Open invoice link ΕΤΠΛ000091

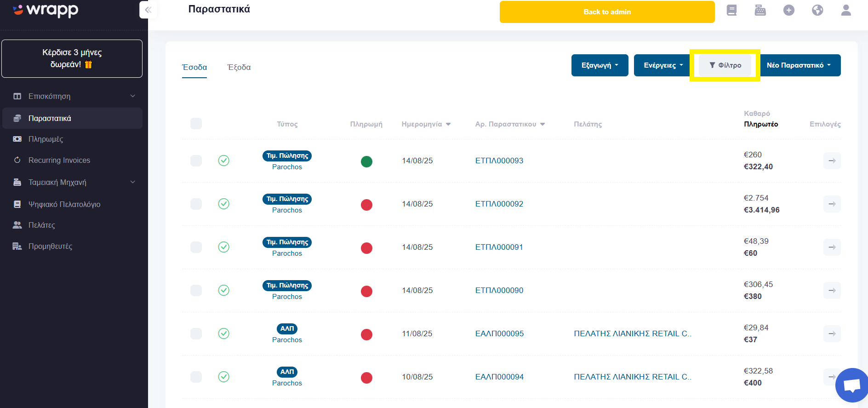coord(499,247)
